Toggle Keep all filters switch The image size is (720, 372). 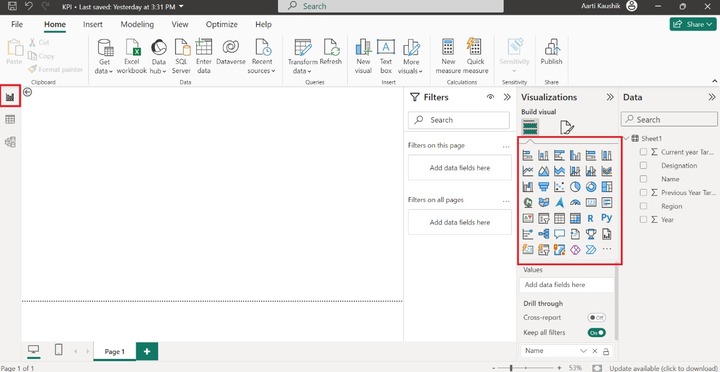coord(596,333)
